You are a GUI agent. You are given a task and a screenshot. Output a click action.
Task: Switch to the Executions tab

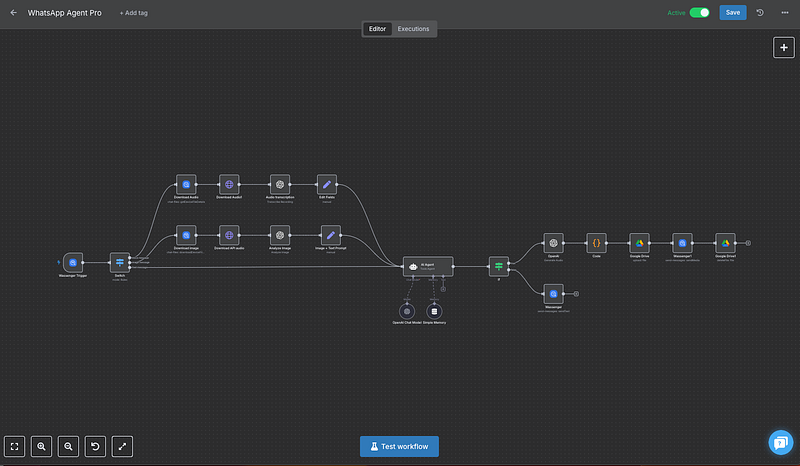tap(413, 29)
